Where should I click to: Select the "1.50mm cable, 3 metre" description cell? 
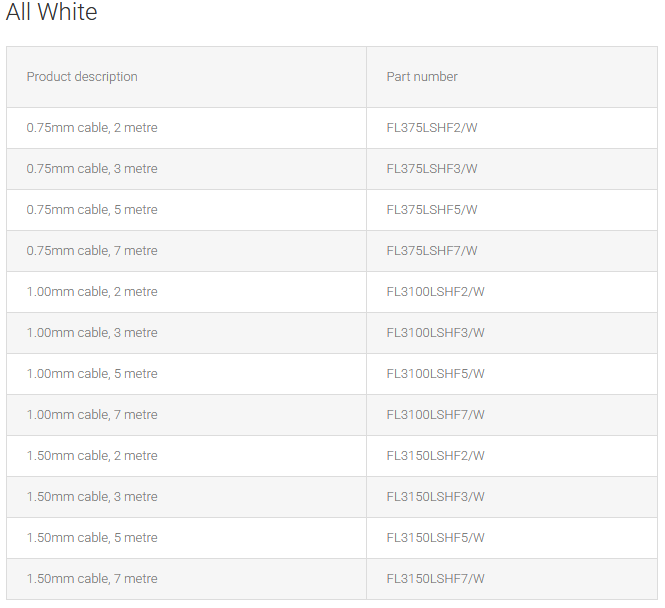[x=92, y=497]
